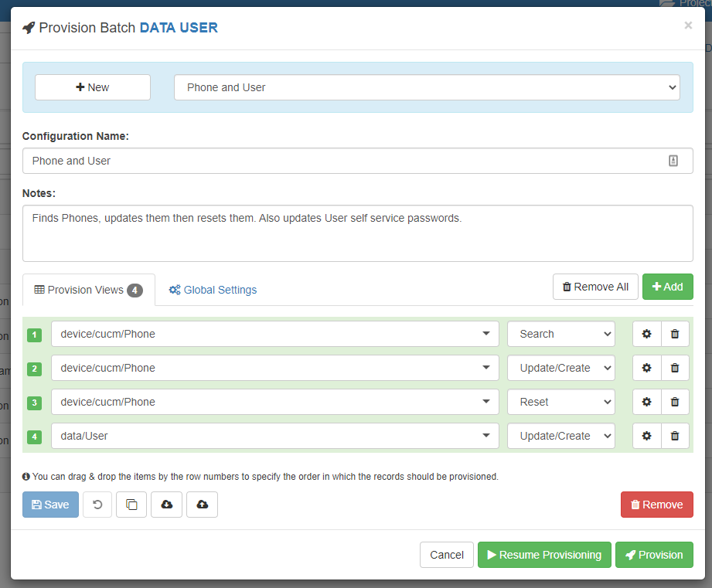Open the Phone and User configuration dropdown

coord(428,87)
